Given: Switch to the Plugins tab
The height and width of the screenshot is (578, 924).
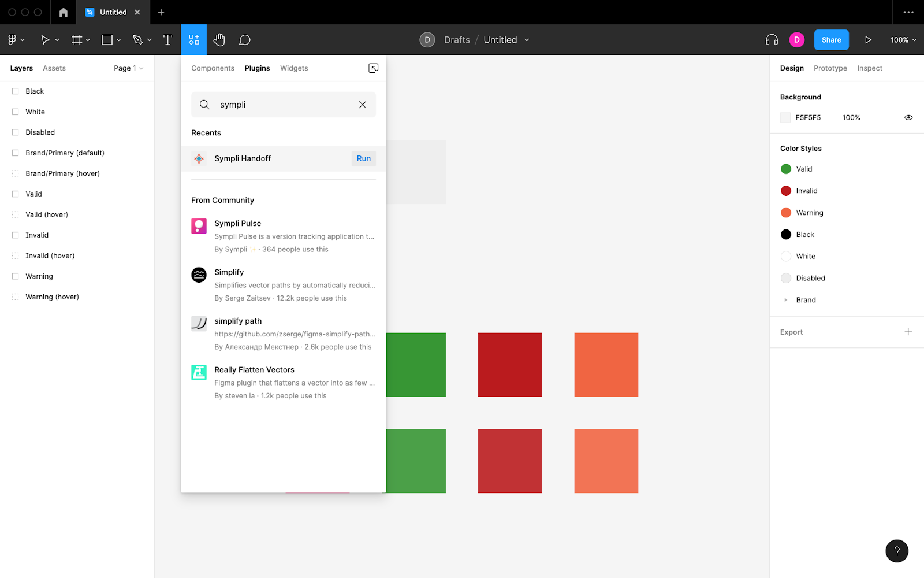Looking at the screenshot, I should [258, 68].
